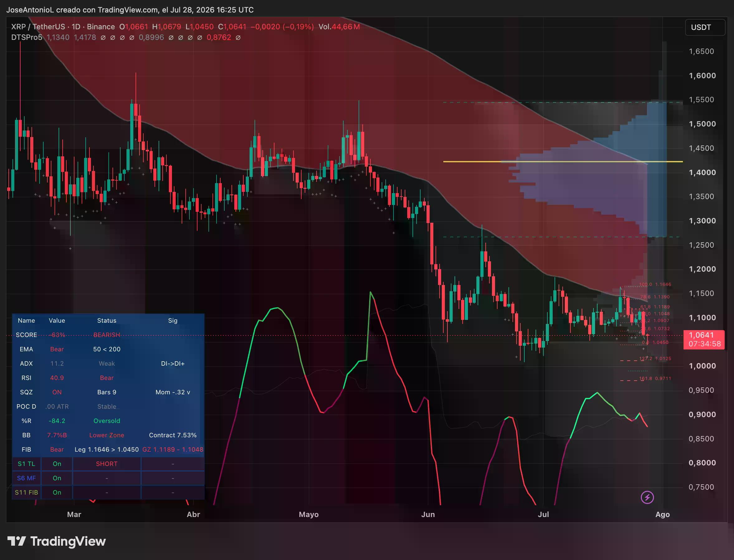Click the SHORT status in S1 TL row

click(x=107, y=464)
